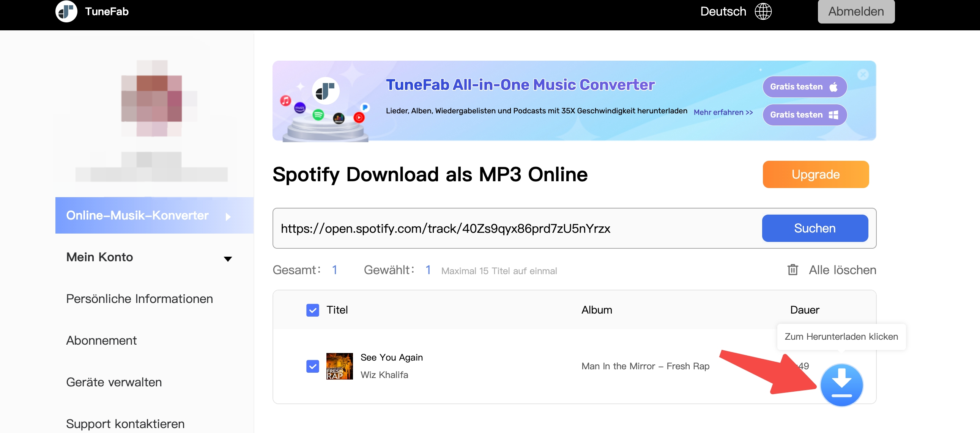The width and height of the screenshot is (980, 433).
Task: Switch language via the Deutsch label
Action: pos(723,11)
